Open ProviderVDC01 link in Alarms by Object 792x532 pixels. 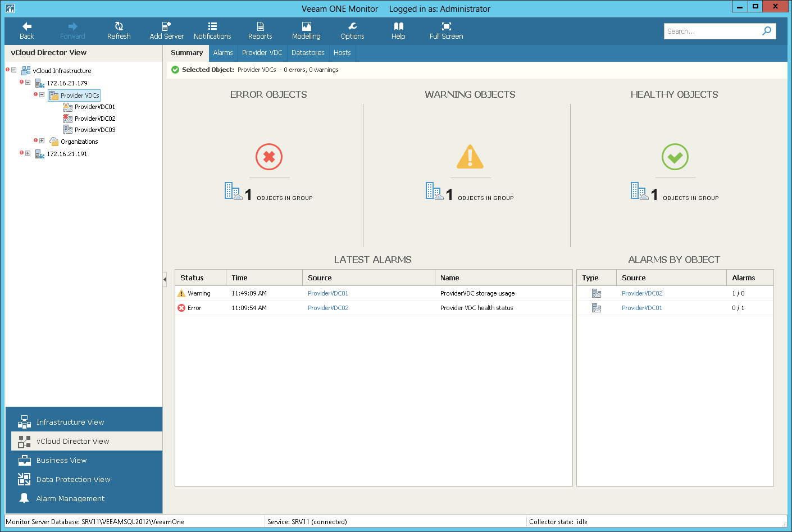tap(642, 308)
